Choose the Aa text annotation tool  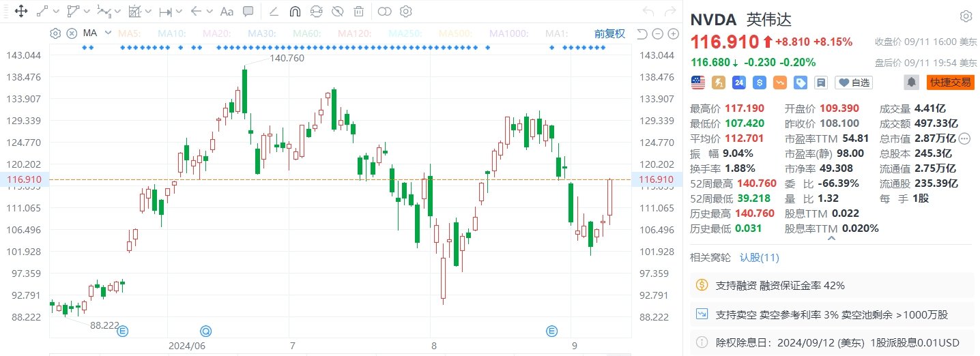click(x=227, y=11)
